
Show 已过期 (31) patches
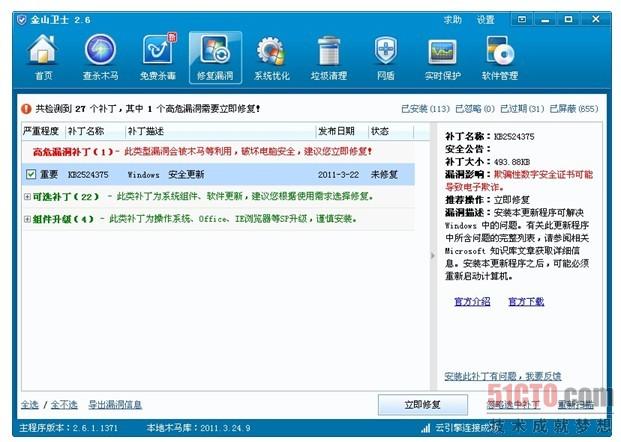[522, 109]
